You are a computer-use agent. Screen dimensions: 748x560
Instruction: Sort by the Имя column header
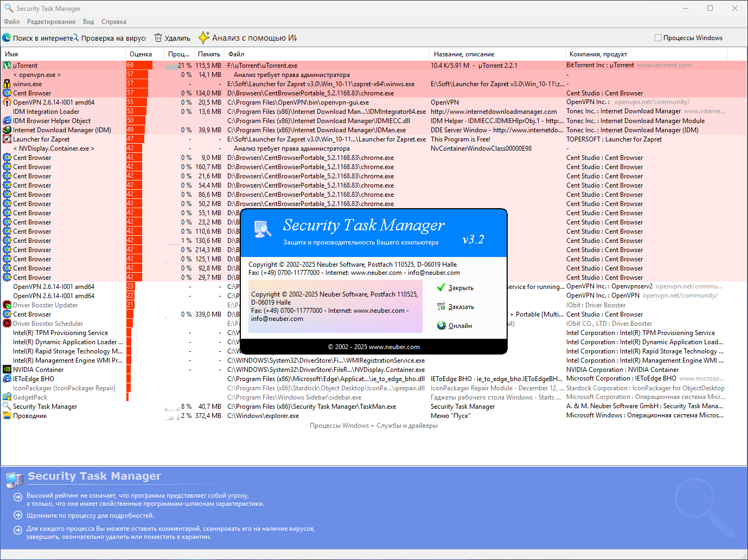(64, 54)
